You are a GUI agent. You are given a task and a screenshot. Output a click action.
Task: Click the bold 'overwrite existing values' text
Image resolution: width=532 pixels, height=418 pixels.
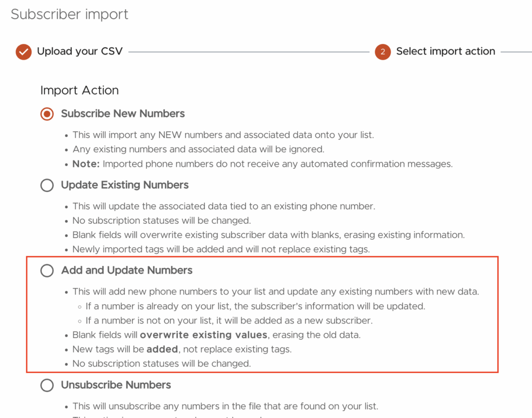204,335
